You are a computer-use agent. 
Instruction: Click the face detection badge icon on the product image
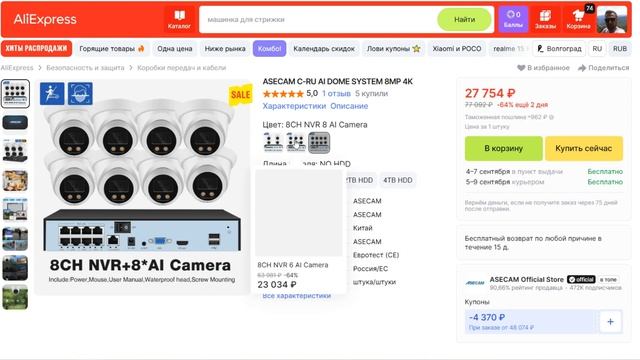point(80,93)
